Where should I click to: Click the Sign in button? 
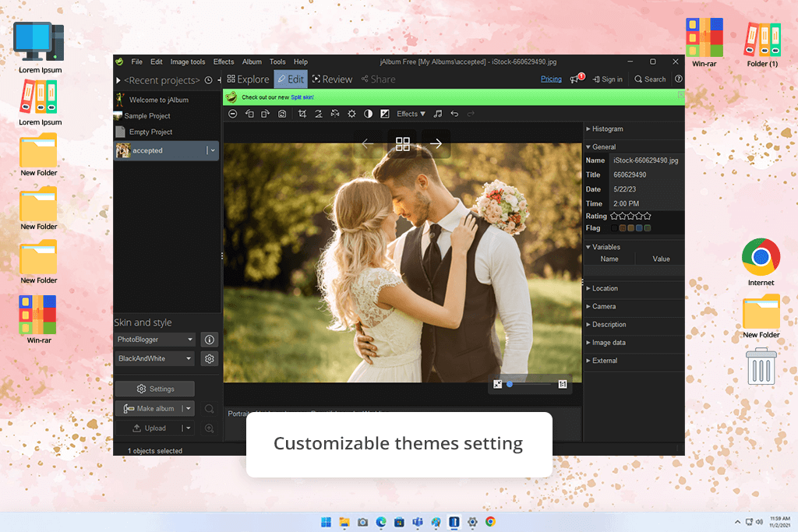(x=608, y=79)
